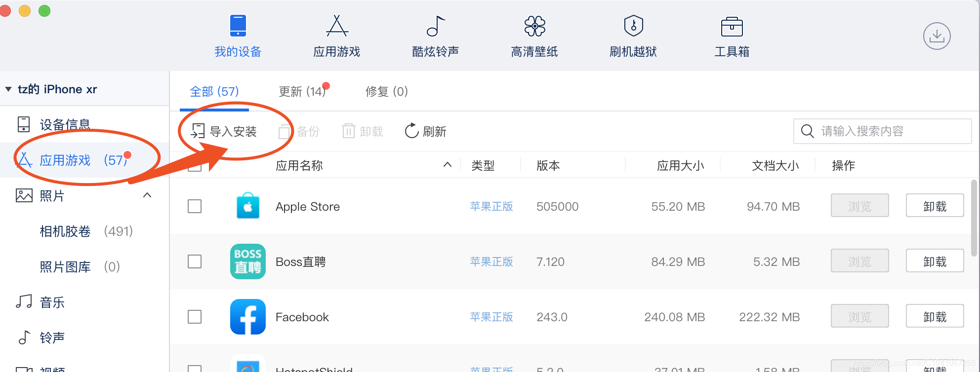Sort by 应用名称 column arrow
The image size is (980, 372).
coord(448,165)
